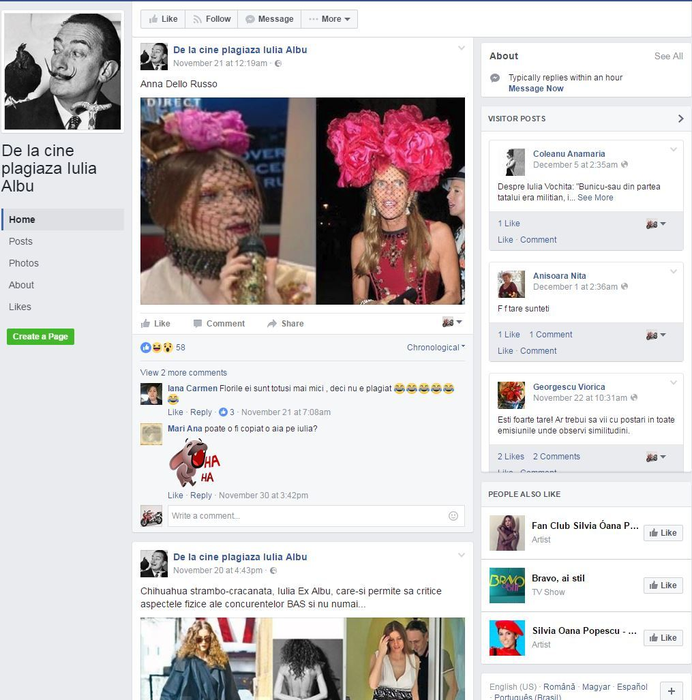Open options chevron on Anna Dello Russo post
This screenshot has width=692, height=700.
(x=461, y=48)
